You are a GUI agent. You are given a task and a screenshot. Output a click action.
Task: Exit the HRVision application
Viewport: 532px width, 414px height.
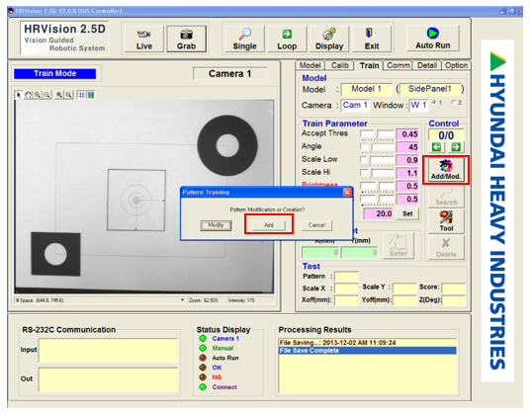[372, 40]
